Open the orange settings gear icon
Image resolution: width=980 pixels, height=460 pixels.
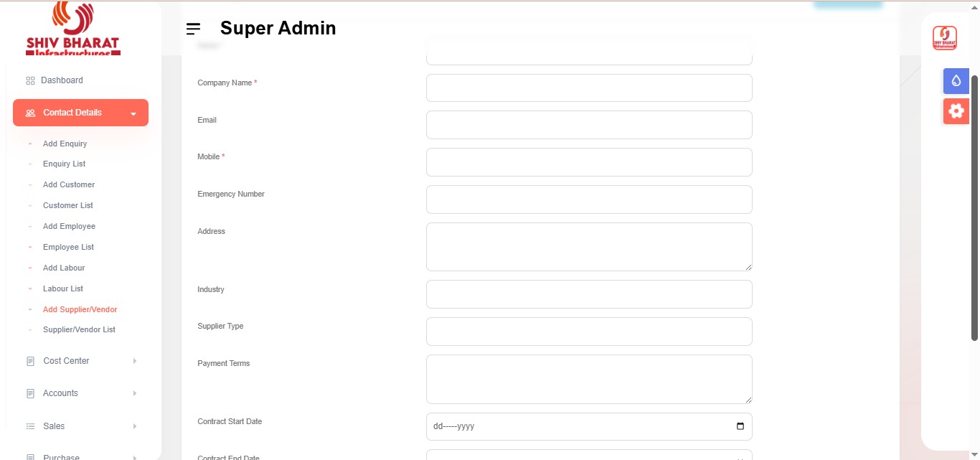(956, 111)
